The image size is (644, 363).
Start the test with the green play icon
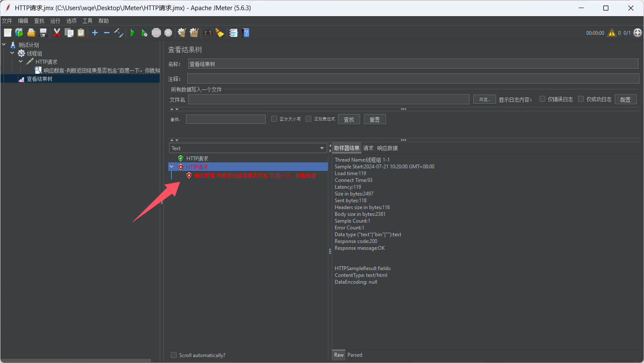pyautogui.click(x=133, y=33)
